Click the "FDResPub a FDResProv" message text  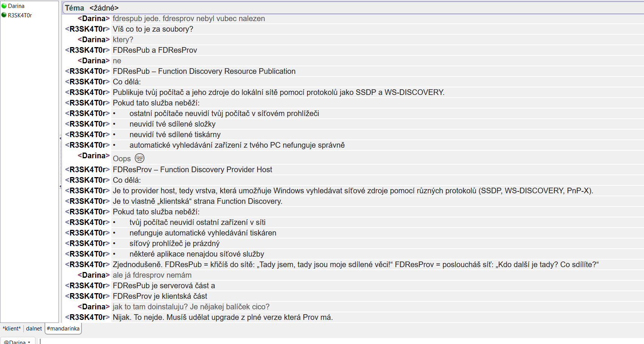click(155, 50)
